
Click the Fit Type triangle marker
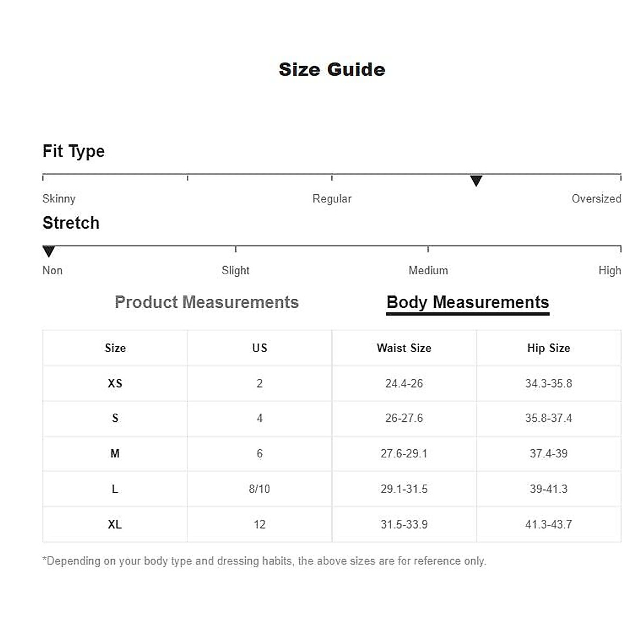[476, 181]
